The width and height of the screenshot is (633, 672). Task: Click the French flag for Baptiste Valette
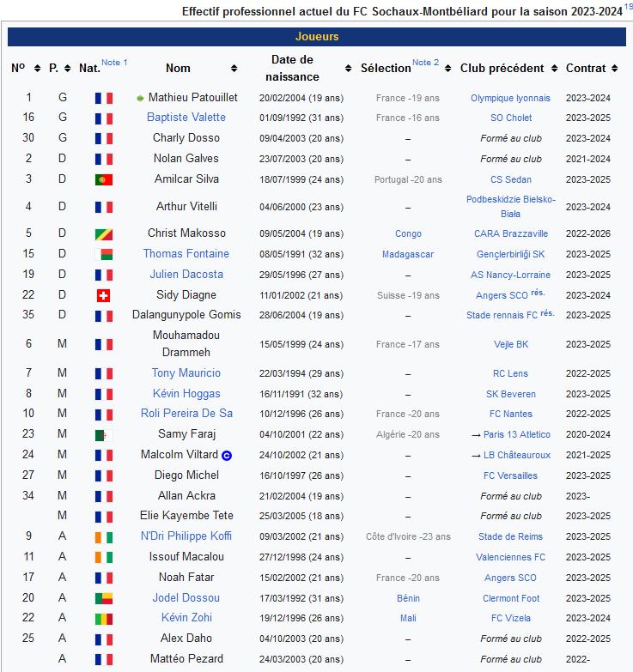point(104,118)
